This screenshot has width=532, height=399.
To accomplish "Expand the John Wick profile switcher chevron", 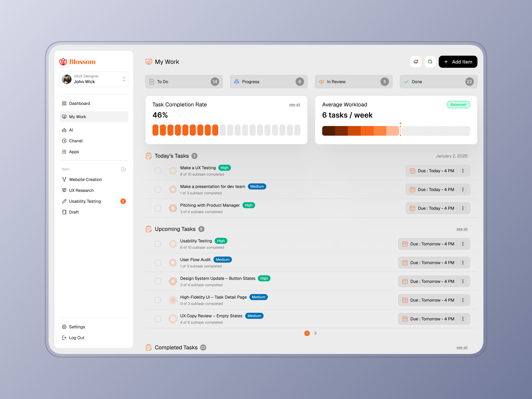I will pyautogui.click(x=124, y=79).
